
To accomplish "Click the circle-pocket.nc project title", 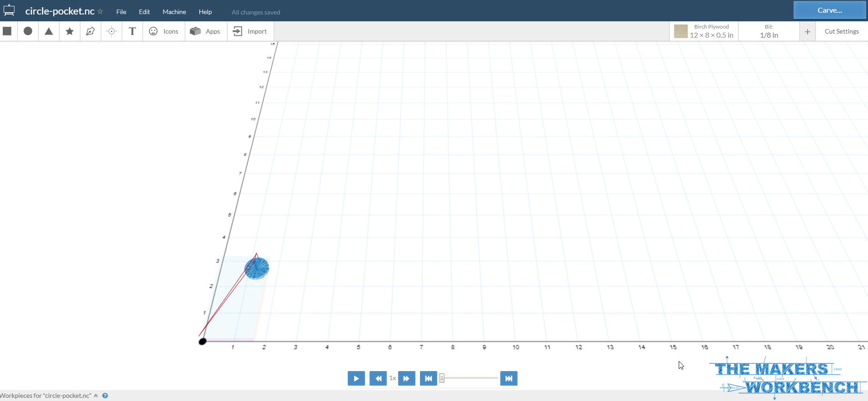I will (60, 11).
